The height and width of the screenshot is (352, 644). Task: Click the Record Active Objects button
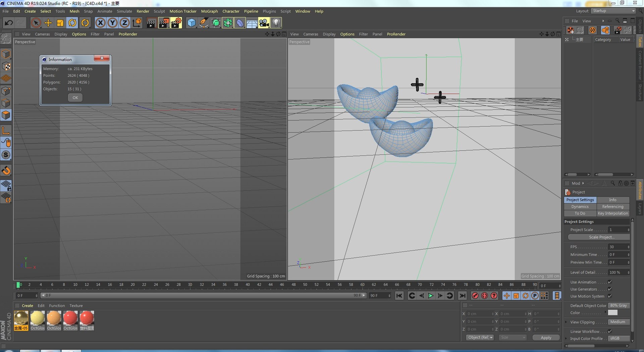[x=475, y=296]
